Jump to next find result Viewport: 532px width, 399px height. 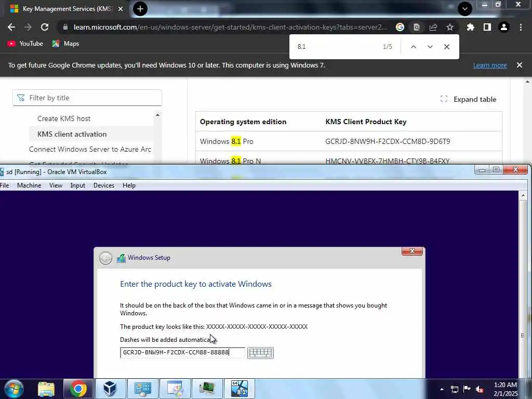(x=430, y=46)
